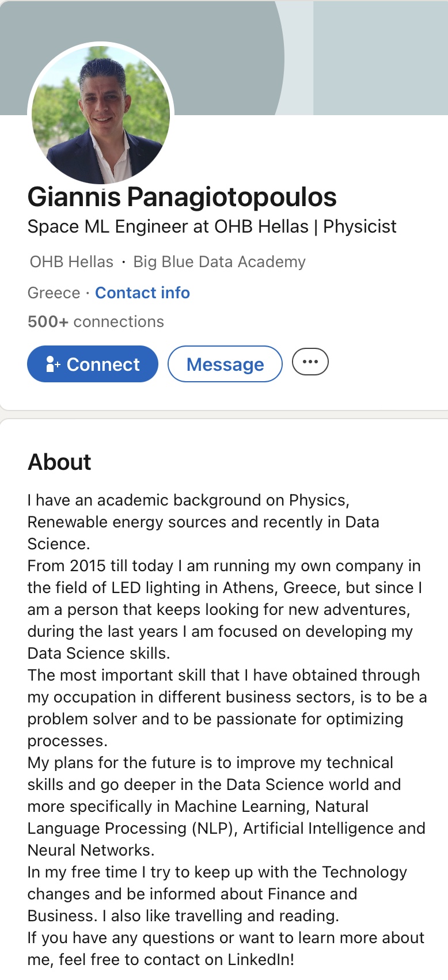
Task: Send a message via the Message button
Action: click(x=225, y=364)
